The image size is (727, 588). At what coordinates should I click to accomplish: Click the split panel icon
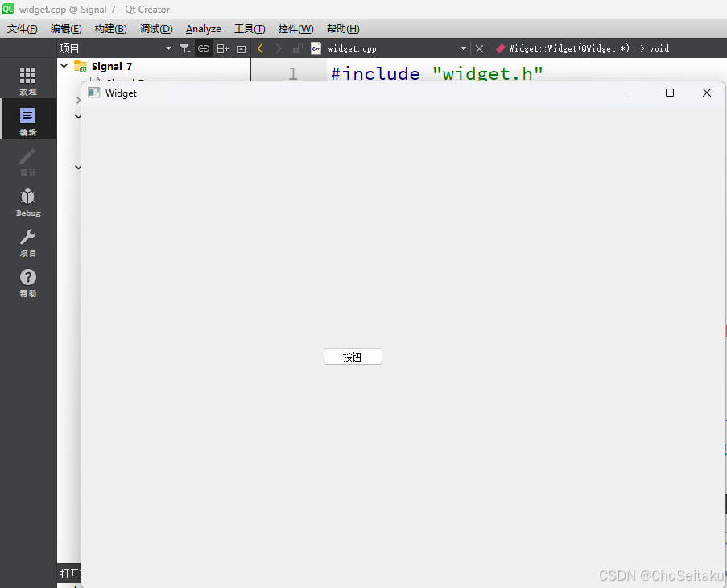coord(222,48)
